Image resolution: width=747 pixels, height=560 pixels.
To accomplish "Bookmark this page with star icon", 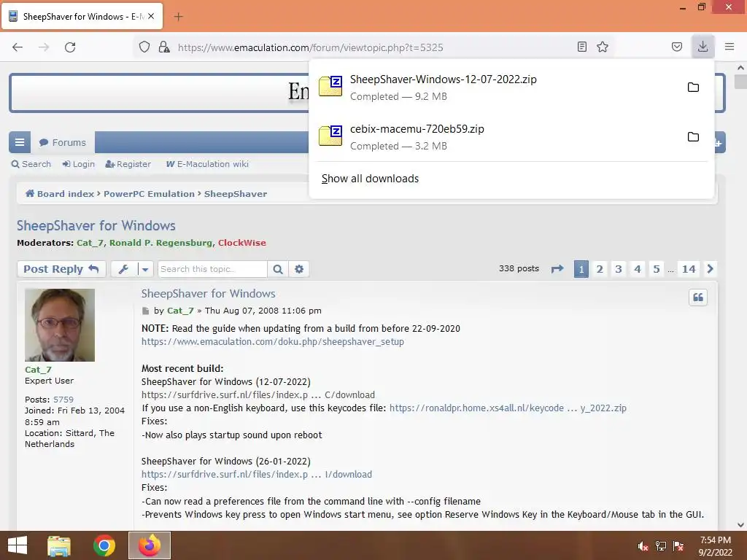I will click(603, 47).
